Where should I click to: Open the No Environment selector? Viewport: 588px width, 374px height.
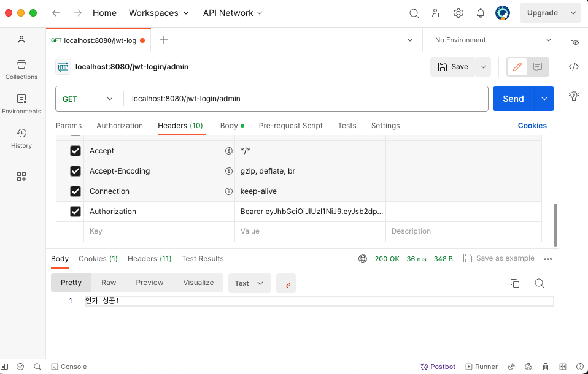coord(493,40)
